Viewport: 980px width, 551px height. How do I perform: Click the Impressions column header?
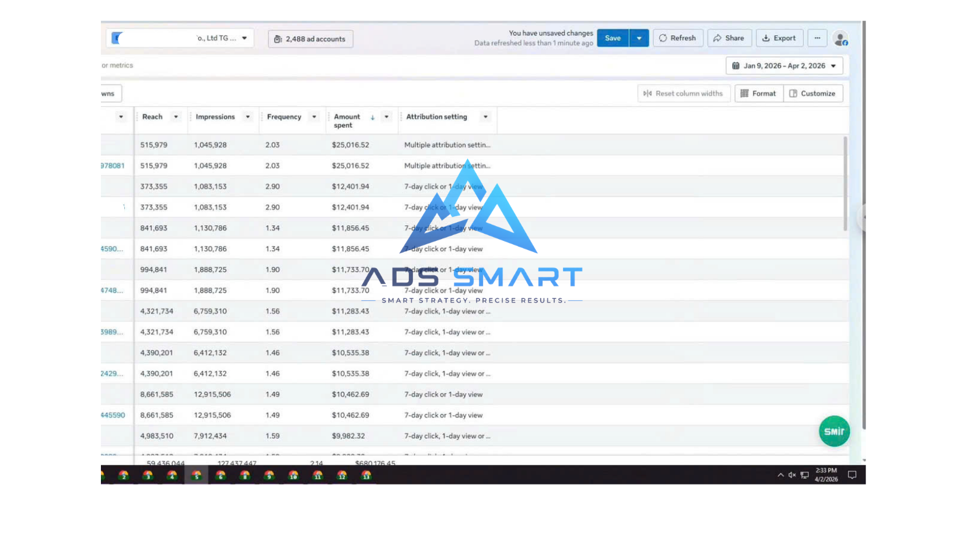(215, 117)
